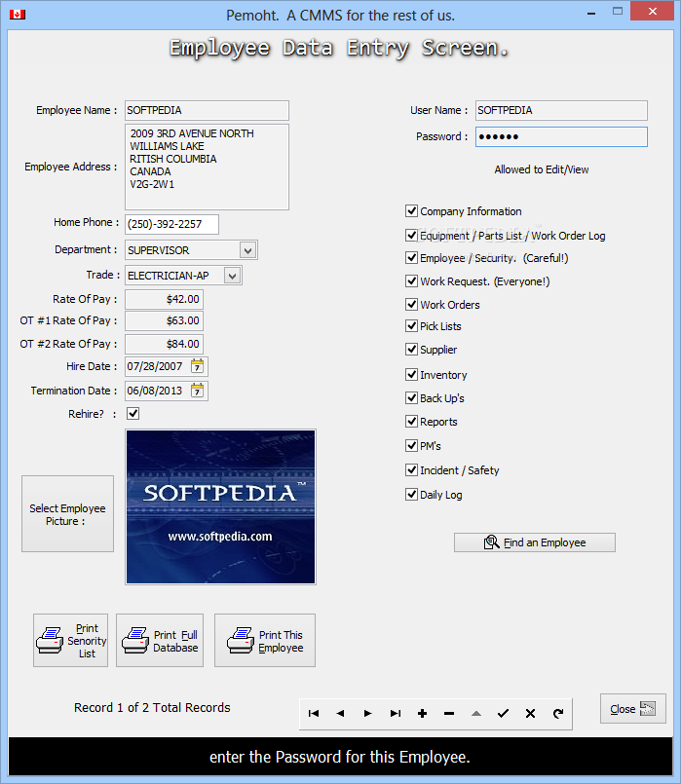Go to the first record in the navigator
This screenshot has height=784, width=681.
[314, 714]
